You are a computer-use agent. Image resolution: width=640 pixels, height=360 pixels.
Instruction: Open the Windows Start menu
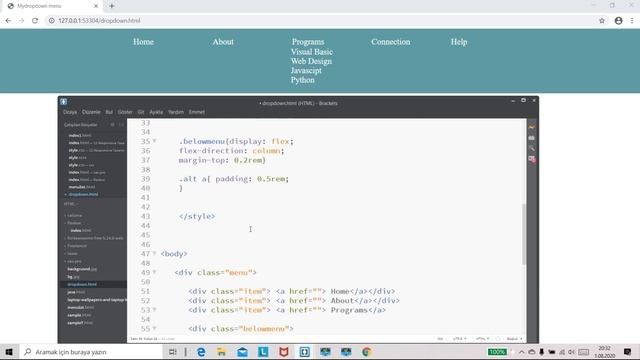(9, 352)
